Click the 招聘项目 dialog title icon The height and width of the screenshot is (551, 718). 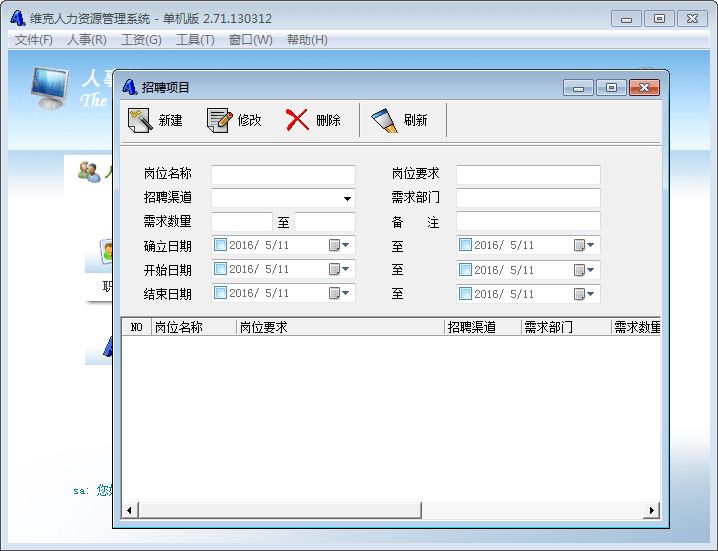click(130, 87)
